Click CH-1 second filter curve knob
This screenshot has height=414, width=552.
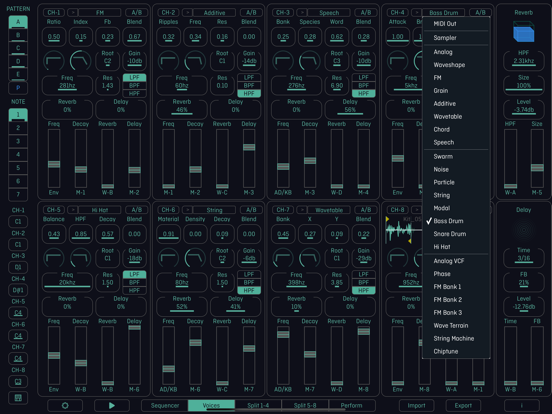(81, 61)
